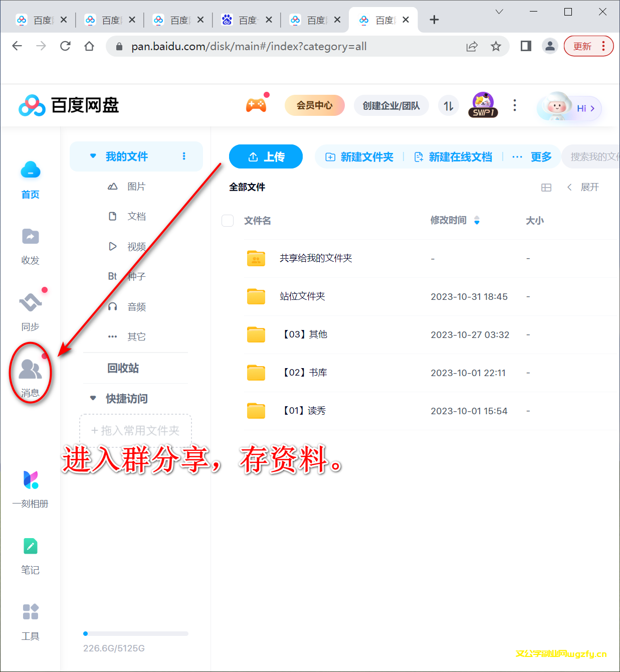This screenshot has width=620, height=672.
Task: Close the active browser tab
Action: [x=405, y=20]
